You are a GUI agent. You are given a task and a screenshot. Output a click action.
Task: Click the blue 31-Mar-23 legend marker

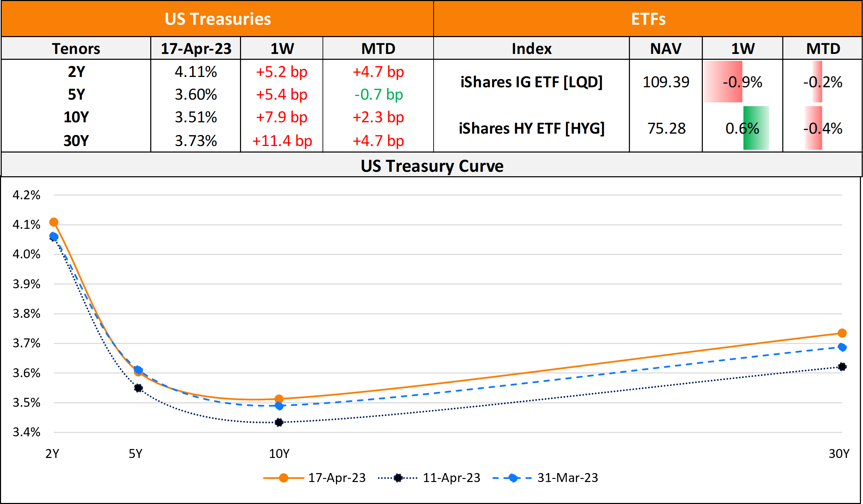coord(513,478)
